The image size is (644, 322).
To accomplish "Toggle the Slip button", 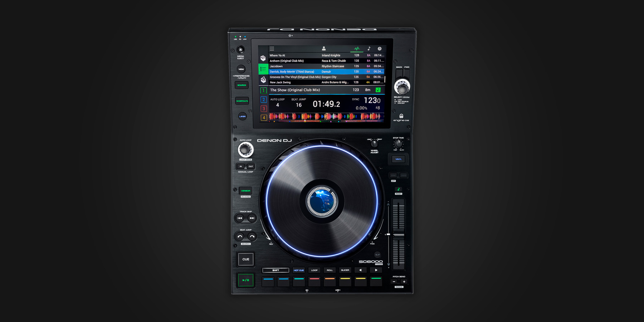I will (x=377, y=255).
